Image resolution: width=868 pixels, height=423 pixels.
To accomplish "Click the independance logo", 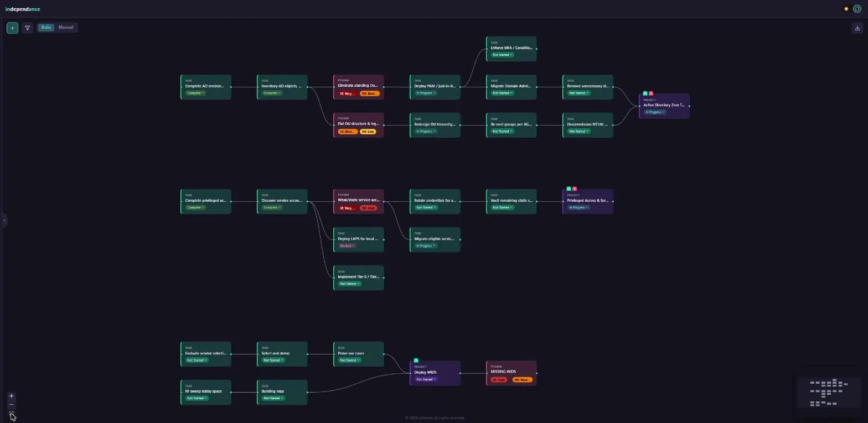I will point(23,9).
